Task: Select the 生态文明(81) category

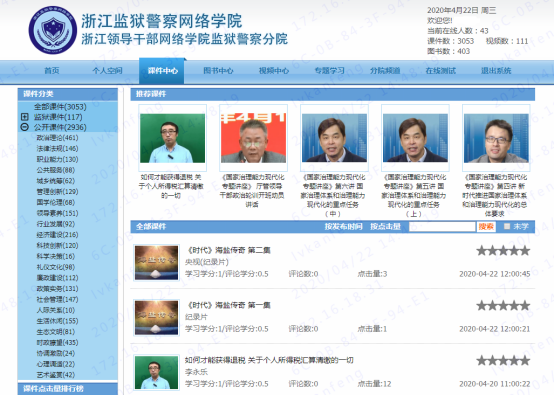Action: (55, 332)
